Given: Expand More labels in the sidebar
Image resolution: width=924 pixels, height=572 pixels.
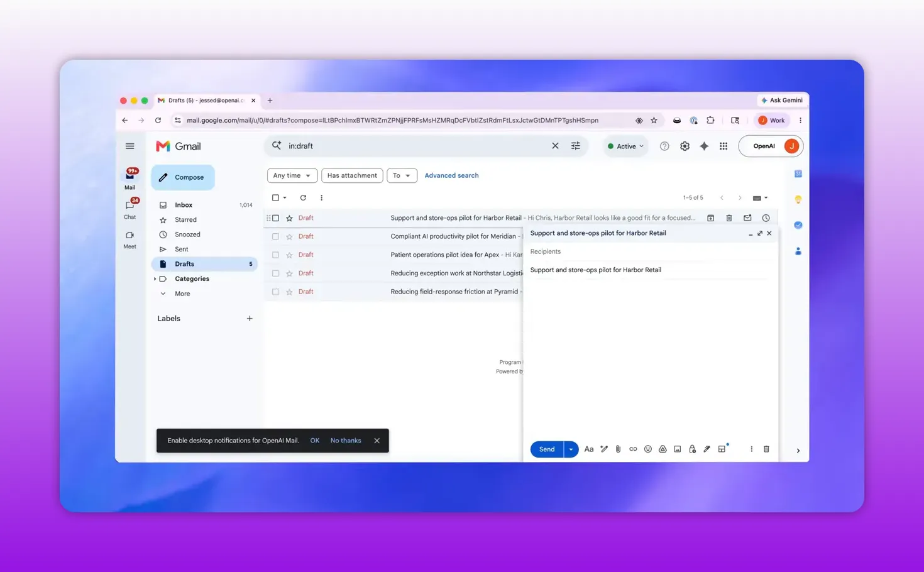Looking at the screenshot, I should point(182,294).
